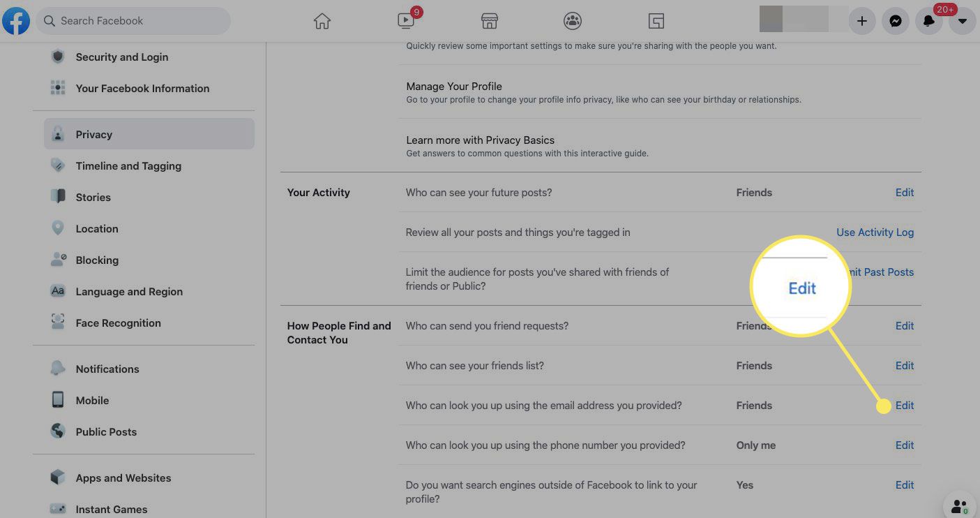The height and width of the screenshot is (518, 980).
Task: Open the Watch video icon
Action: (406, 21)
